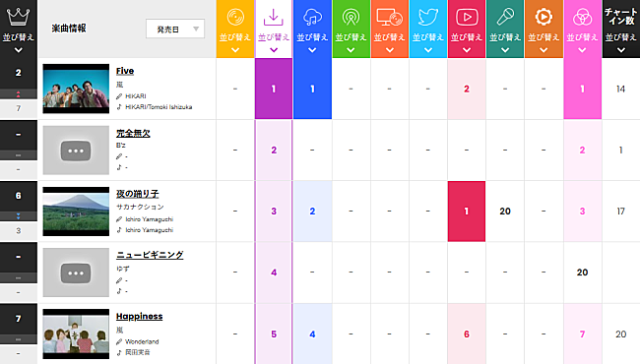The image size is (640, 364).
Task: Click download rank 2 for 完全無欠
Action: (274, 150)
